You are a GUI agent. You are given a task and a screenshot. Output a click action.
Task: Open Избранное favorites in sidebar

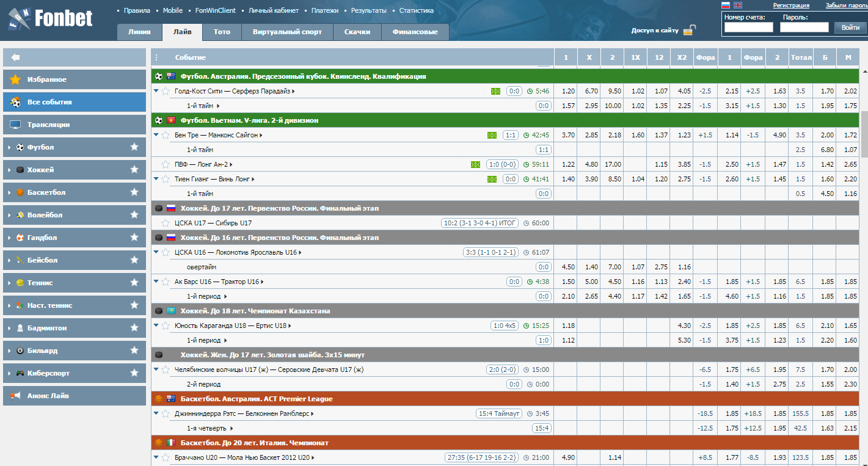(x=75, y=79)
